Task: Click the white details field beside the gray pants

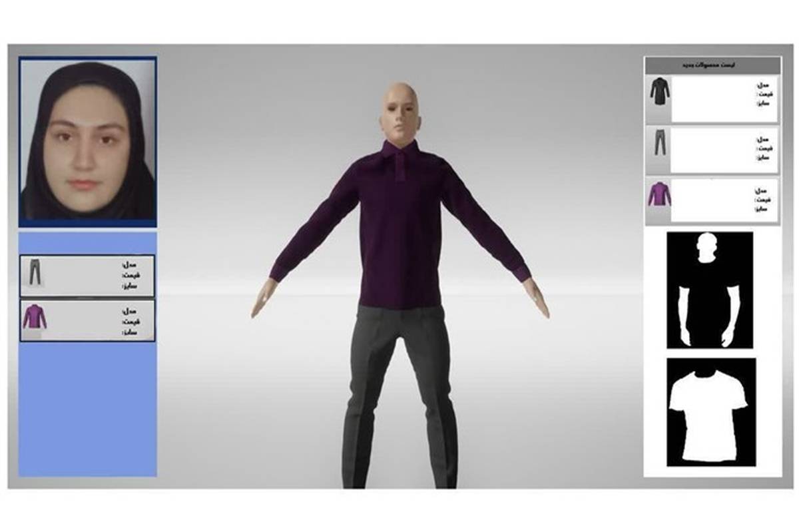Action: click(x=712, y=150)
